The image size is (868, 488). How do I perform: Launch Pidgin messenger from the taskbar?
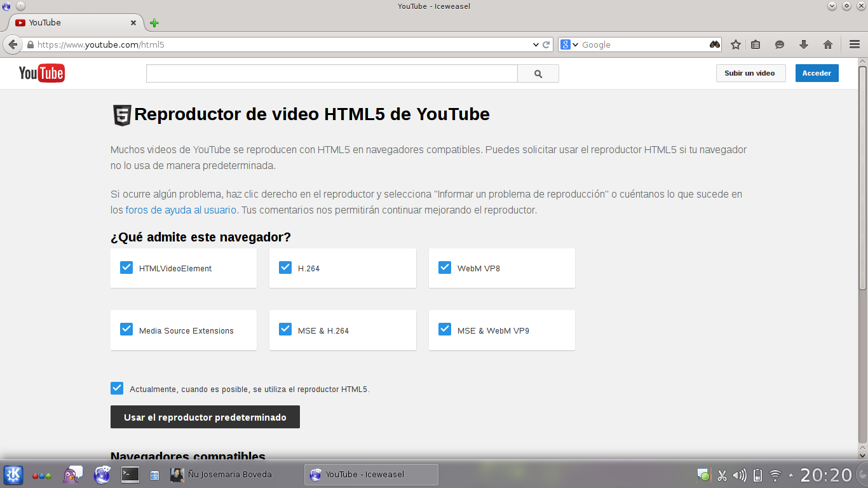72,475
